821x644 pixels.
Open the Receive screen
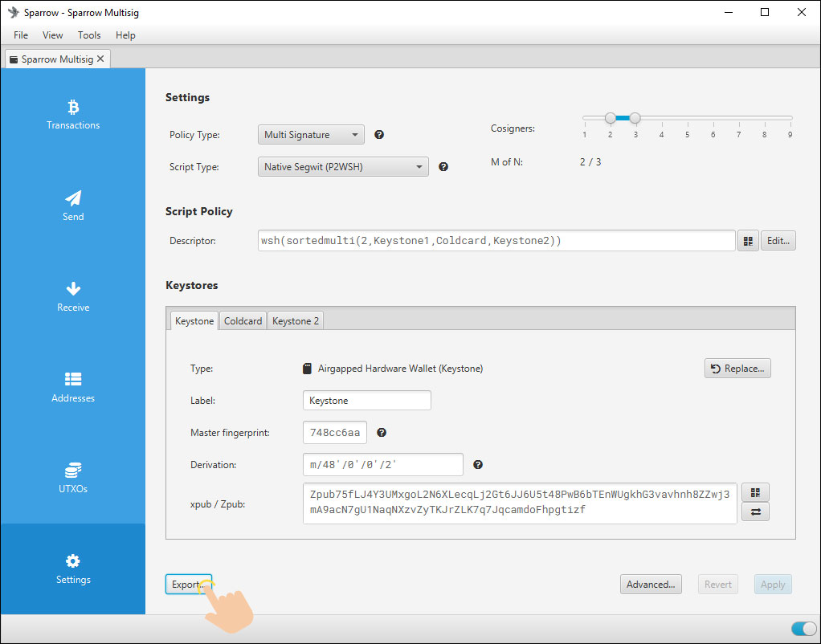(x=73, y=294)
